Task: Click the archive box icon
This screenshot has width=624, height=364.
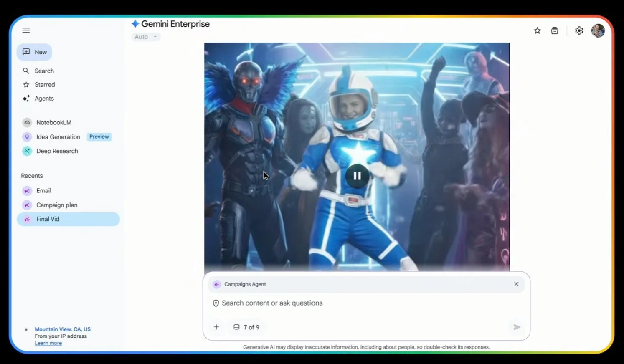Action: tap(555, 30)
